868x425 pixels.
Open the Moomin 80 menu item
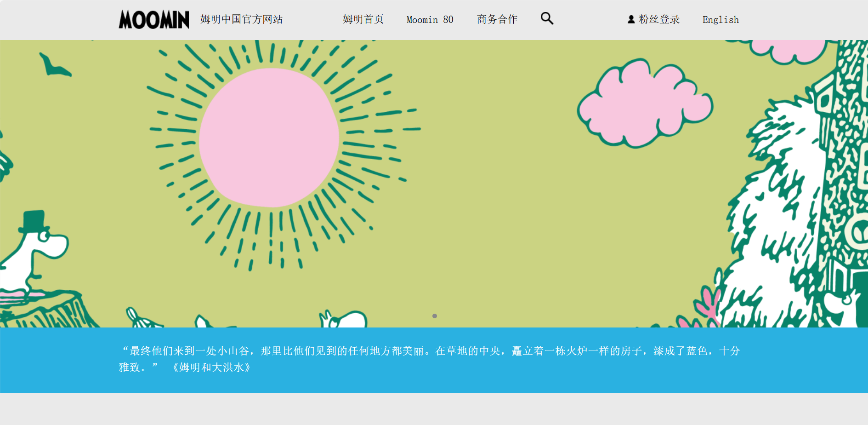(x=430, y=20)
